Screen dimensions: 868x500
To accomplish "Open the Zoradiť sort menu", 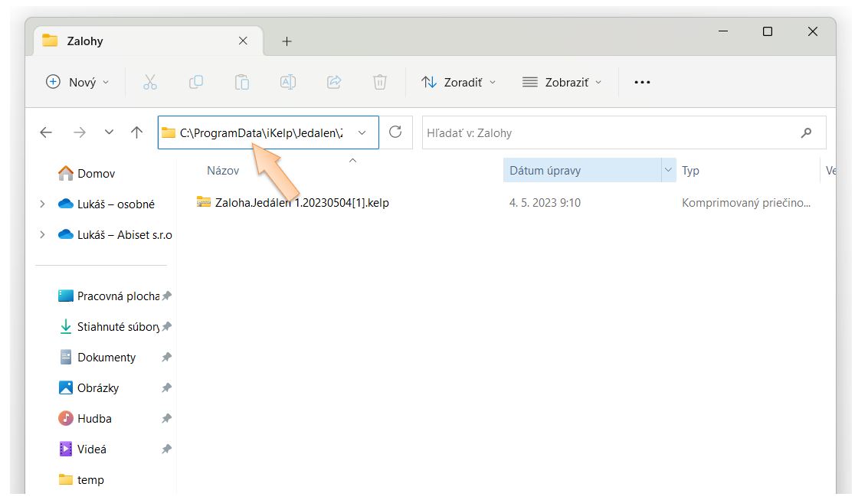I will [459, 82].
